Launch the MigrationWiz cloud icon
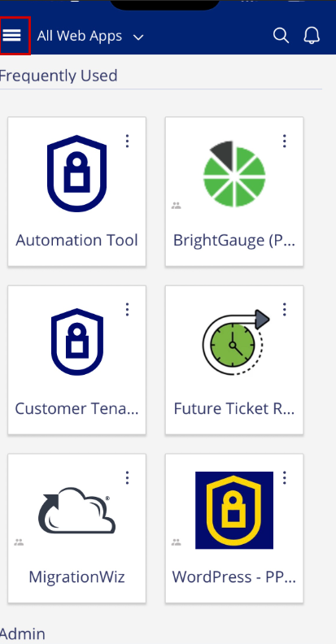The image size is (336, 644). (76, 510)
